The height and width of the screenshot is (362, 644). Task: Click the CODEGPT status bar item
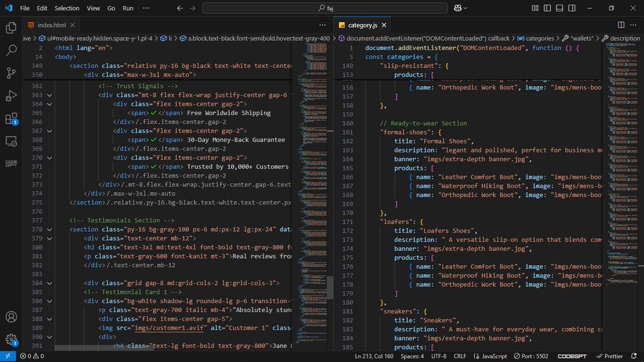click(x=572, y=356)
